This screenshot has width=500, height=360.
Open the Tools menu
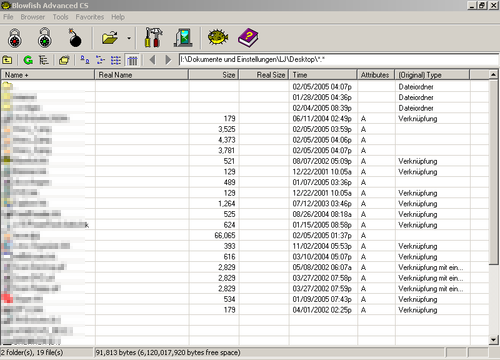pos(60,17)
